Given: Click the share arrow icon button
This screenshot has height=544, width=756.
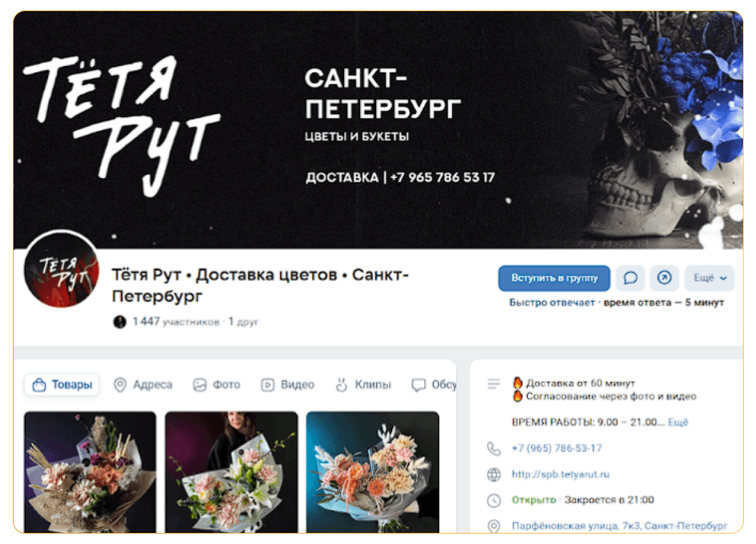Looking at the screenshot, I should click(x=664, y=278).
